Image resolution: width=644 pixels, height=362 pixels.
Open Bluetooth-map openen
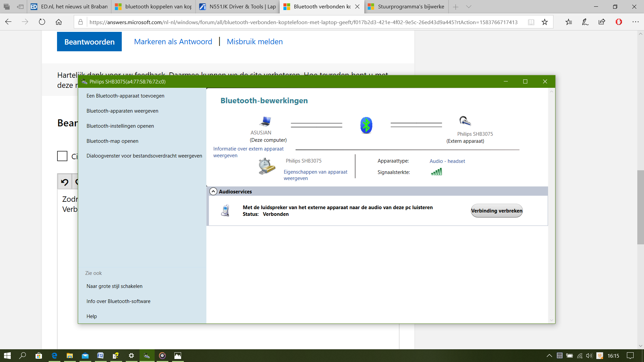[x=112, y=141]
